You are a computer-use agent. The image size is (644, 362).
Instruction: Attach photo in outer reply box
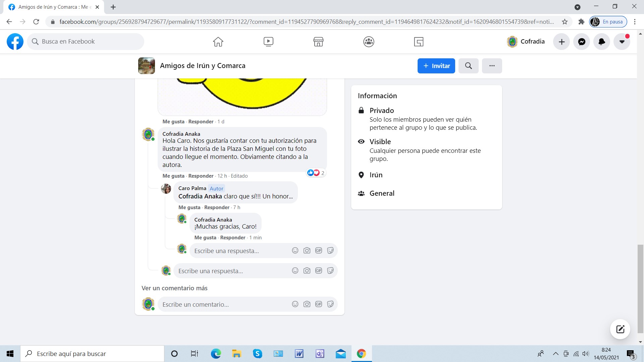point(307,270)
